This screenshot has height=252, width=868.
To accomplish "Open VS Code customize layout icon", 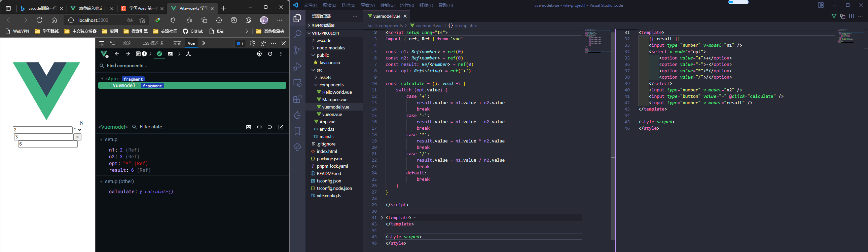I will 821,5.
